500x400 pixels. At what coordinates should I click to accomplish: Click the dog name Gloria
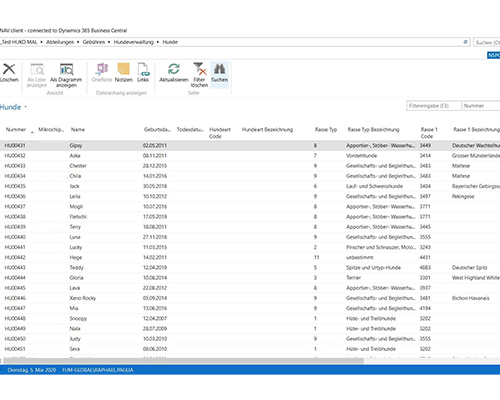[76, 278]
